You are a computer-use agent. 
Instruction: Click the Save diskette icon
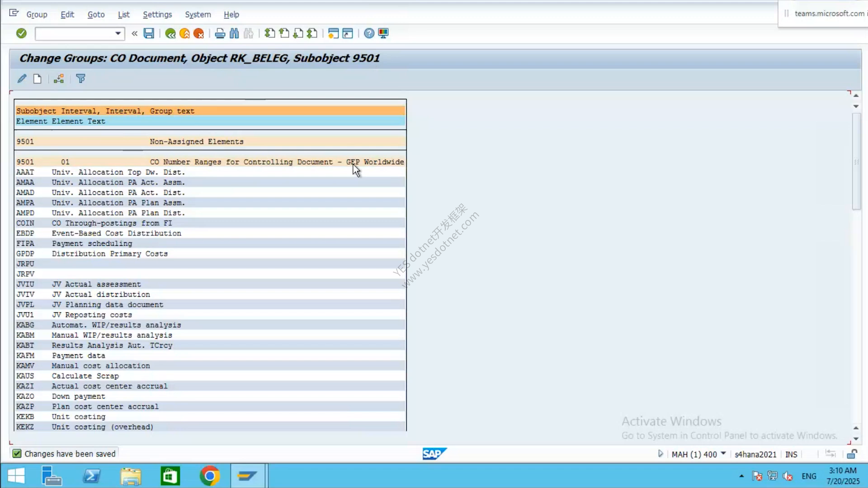[149, 33]
